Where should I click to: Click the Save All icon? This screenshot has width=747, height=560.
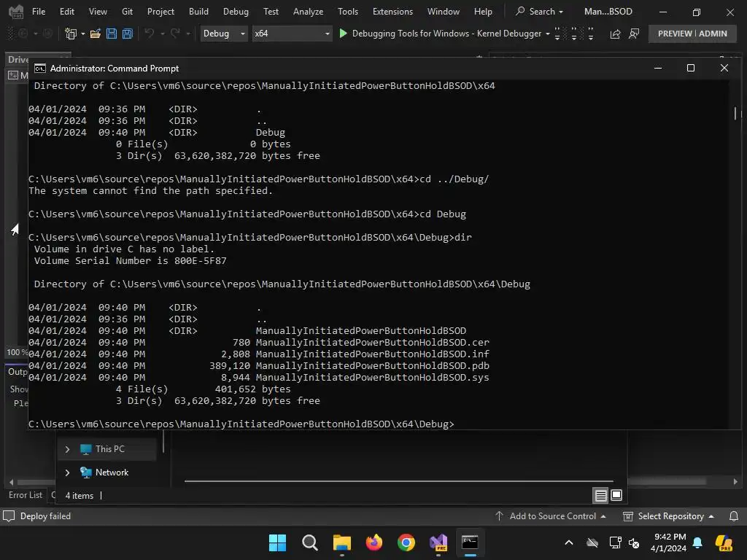(127, 34)
